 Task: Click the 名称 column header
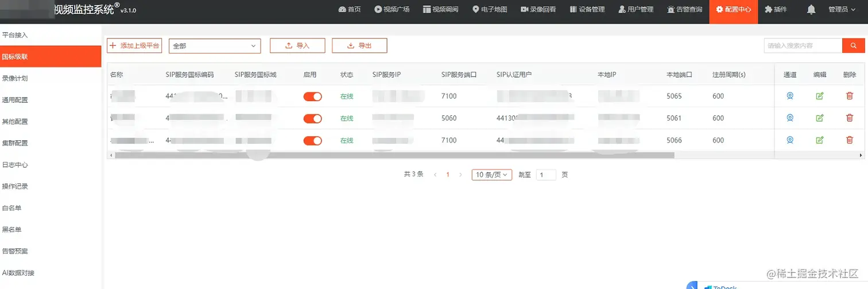(117, 75)
